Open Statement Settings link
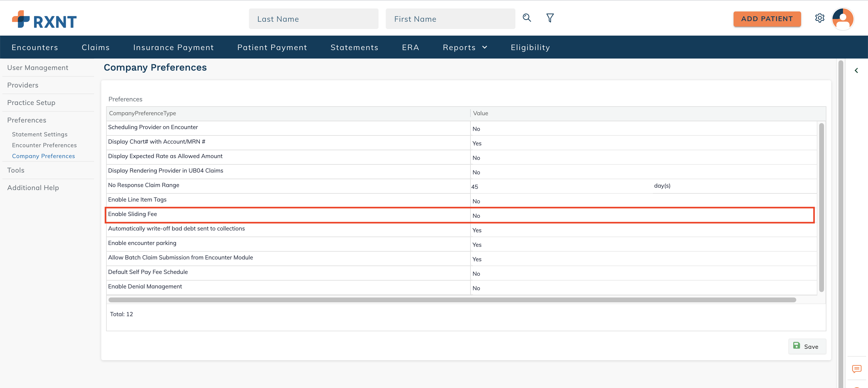The width and height of the screenshot is (868, 388). pos(39,134)
